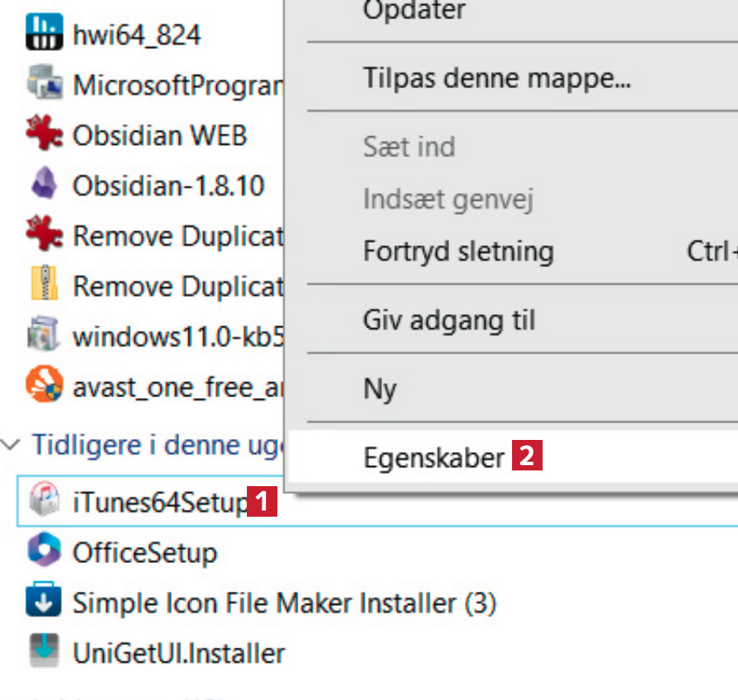Click the hwi64_824 file icon

coord(44,34)
